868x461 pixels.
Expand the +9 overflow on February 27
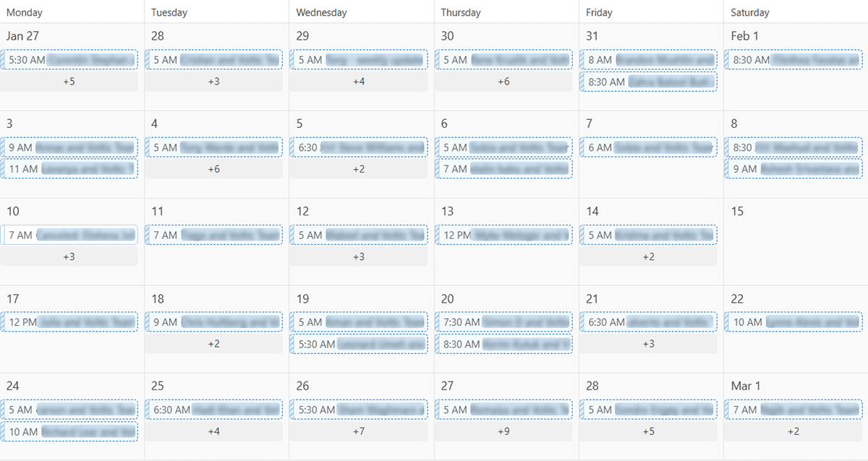point(503,431)
